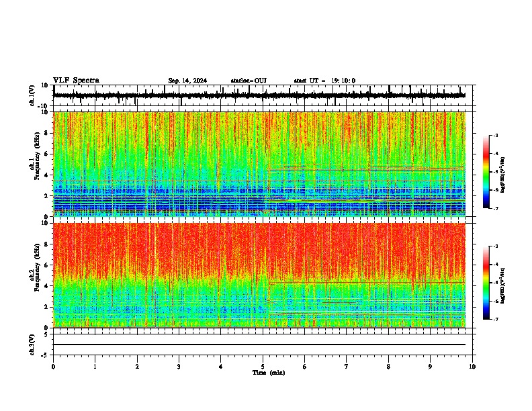
Task: Click the time axis tick label '0'
Action: tap(53, 367)
